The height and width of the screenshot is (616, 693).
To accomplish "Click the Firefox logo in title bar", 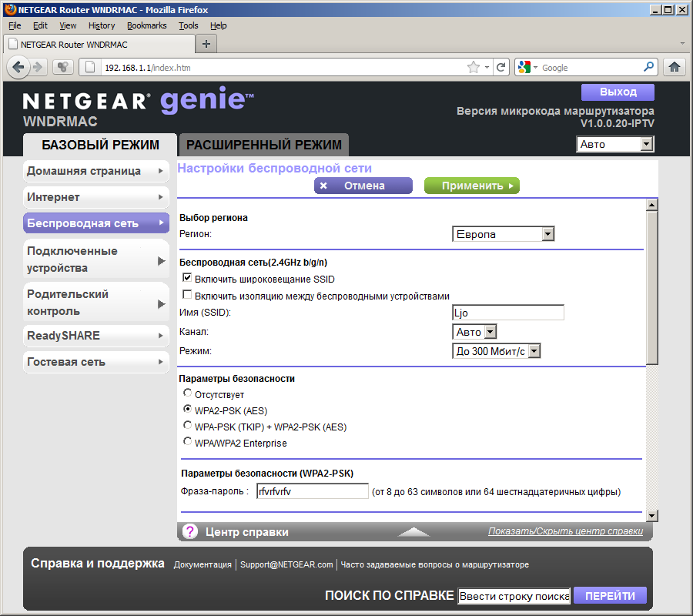I will (x=11, y=9).
